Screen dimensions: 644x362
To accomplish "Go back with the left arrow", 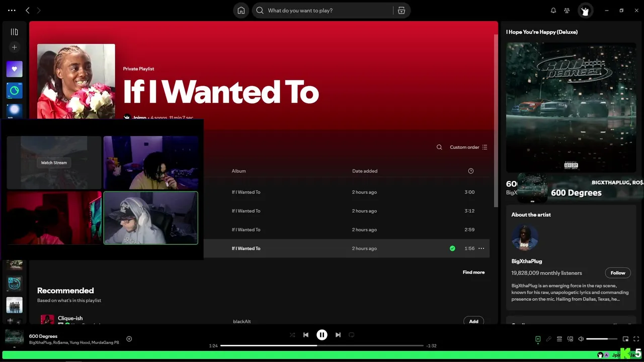I will pos(28,10).
